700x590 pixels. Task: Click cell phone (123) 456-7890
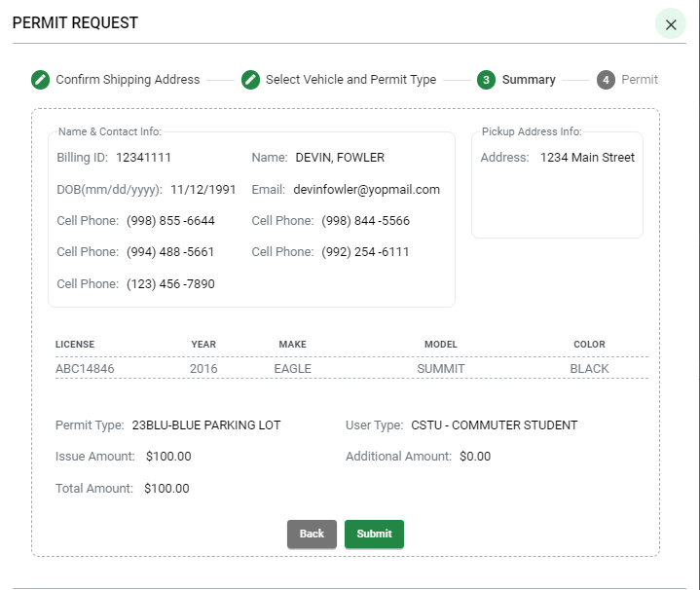pos(170,284)
